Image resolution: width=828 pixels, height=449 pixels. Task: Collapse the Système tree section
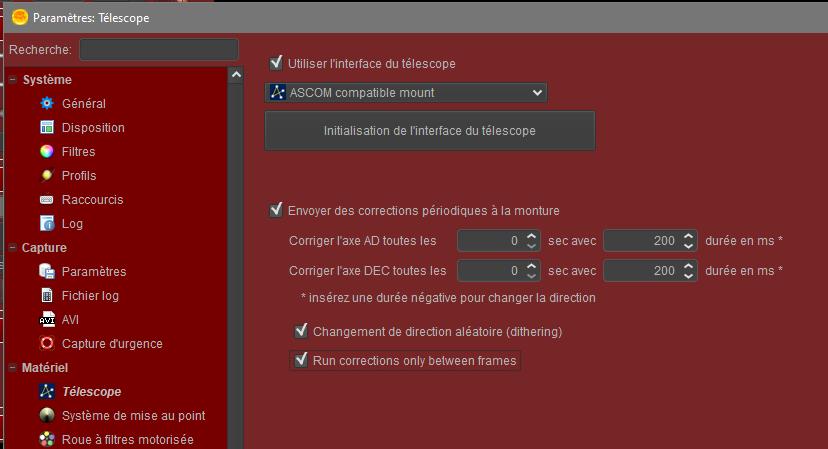(13, 80)
